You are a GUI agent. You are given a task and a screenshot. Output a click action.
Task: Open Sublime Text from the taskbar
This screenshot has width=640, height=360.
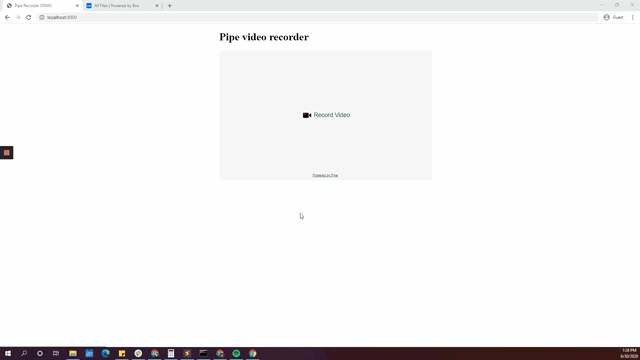187,353
